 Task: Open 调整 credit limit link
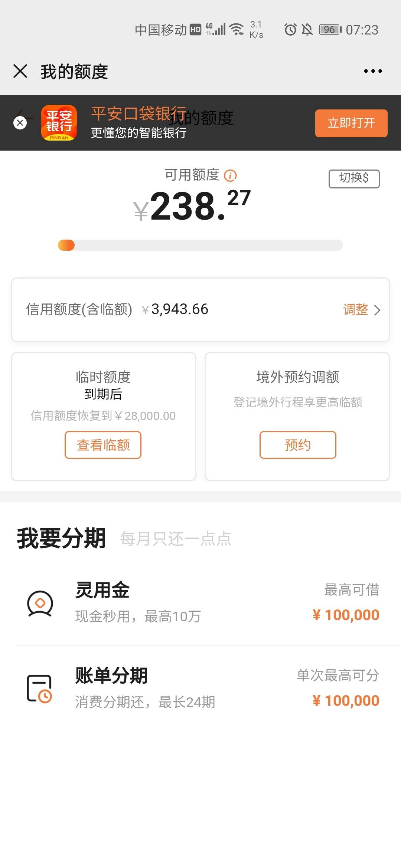pyautogui.click(x=355, y=309)
